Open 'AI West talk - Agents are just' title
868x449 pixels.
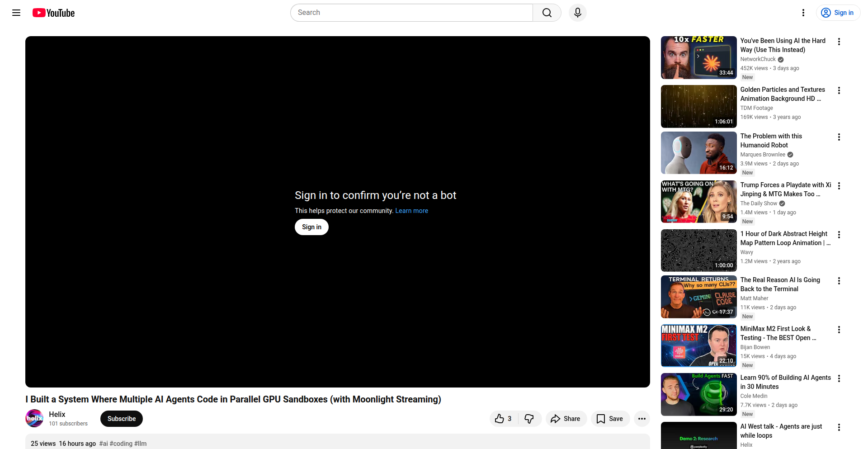pyautogui.click(x=781, y=431)
